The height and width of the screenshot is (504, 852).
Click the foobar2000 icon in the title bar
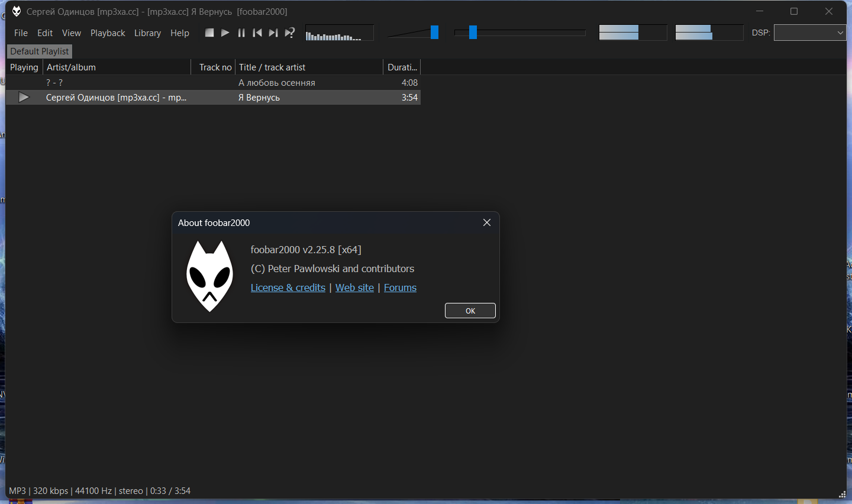[17, 11]
